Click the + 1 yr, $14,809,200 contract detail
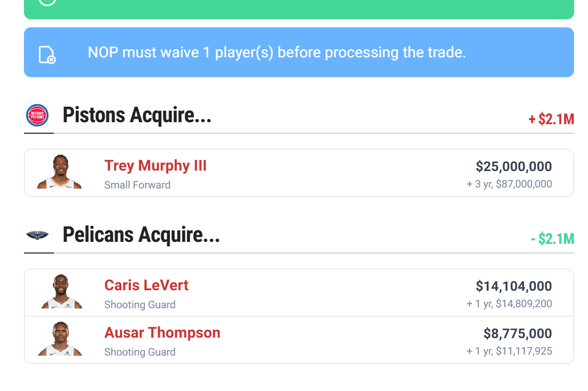 coord(509,304)
